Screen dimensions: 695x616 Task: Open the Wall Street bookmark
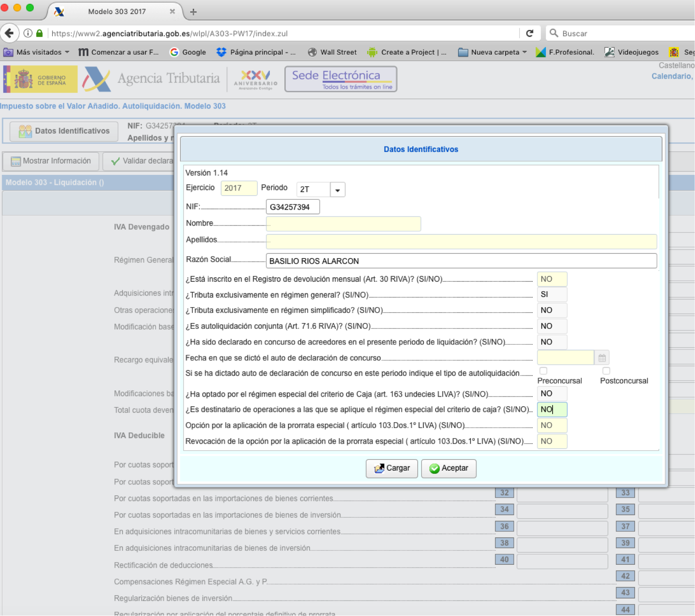[332, 52]
